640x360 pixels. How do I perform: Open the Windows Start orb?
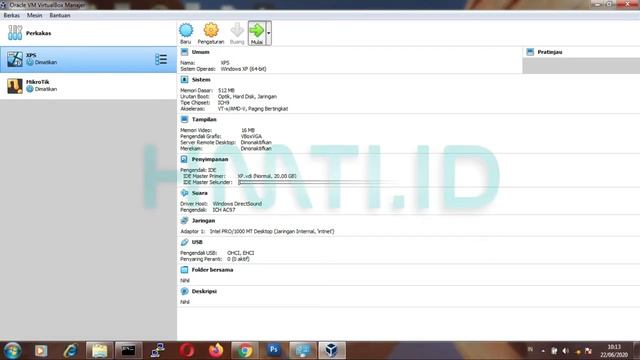pyautogui.click(x=12, y=351)
